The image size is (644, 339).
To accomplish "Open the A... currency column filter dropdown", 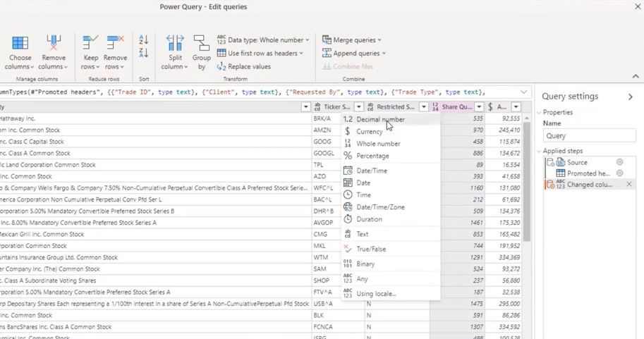I will (516, 106).
